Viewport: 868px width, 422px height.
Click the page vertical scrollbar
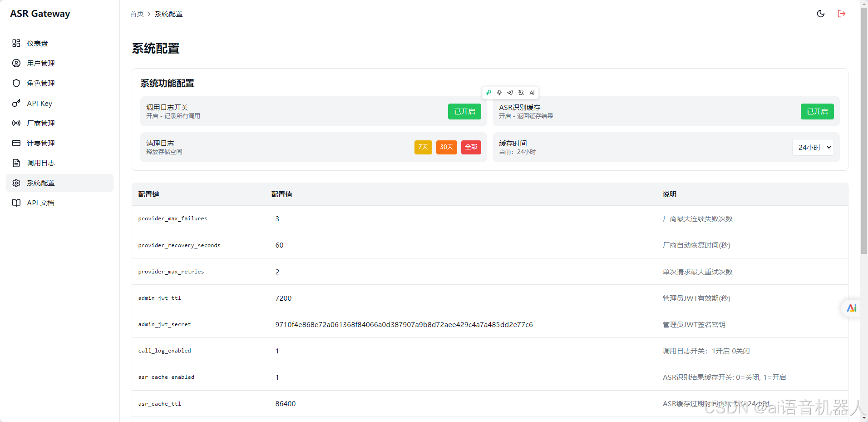[864, 131]
